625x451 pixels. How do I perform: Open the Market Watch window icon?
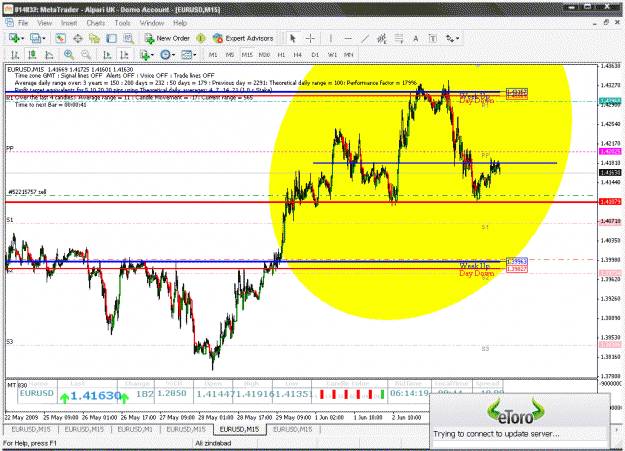(x=60, y=38)
